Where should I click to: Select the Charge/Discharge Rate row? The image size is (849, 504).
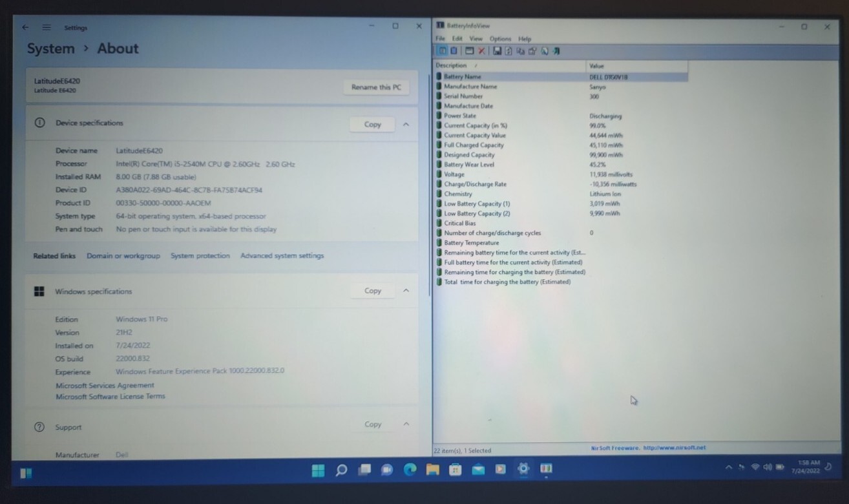coord(561,184)
